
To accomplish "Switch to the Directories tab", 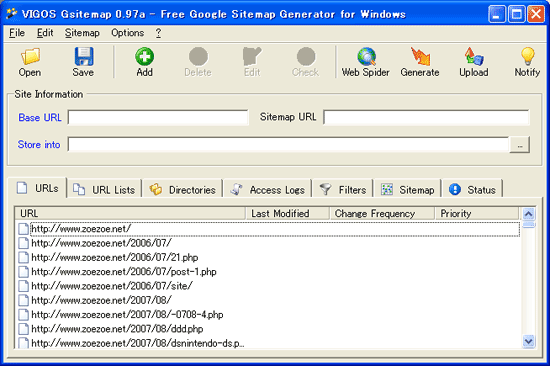I will (182, 190).
